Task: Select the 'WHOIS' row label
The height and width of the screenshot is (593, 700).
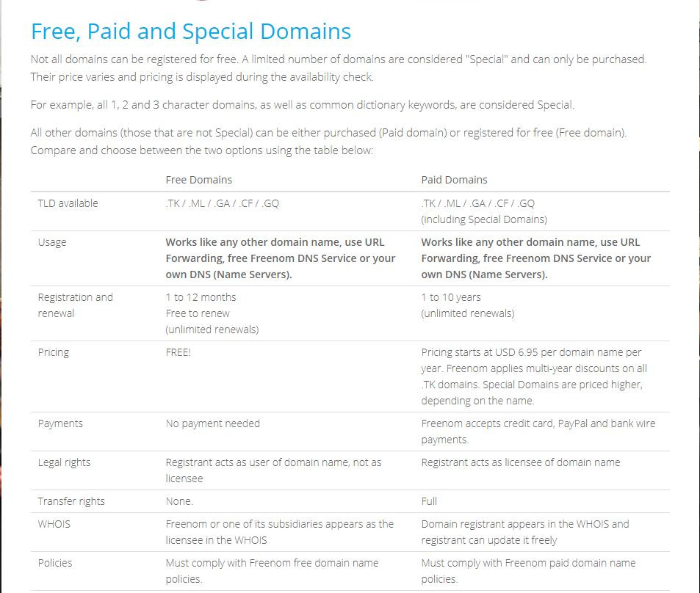Action: 54,524
